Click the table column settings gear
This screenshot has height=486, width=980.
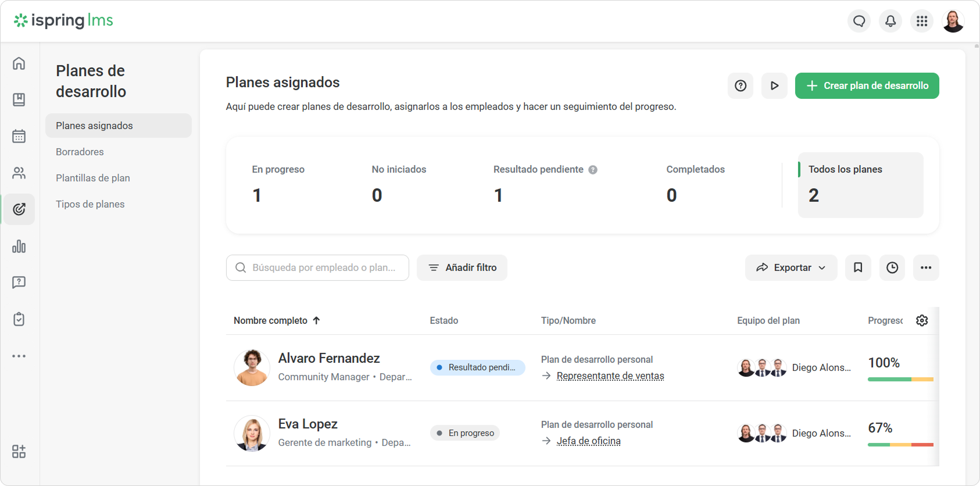922,320
